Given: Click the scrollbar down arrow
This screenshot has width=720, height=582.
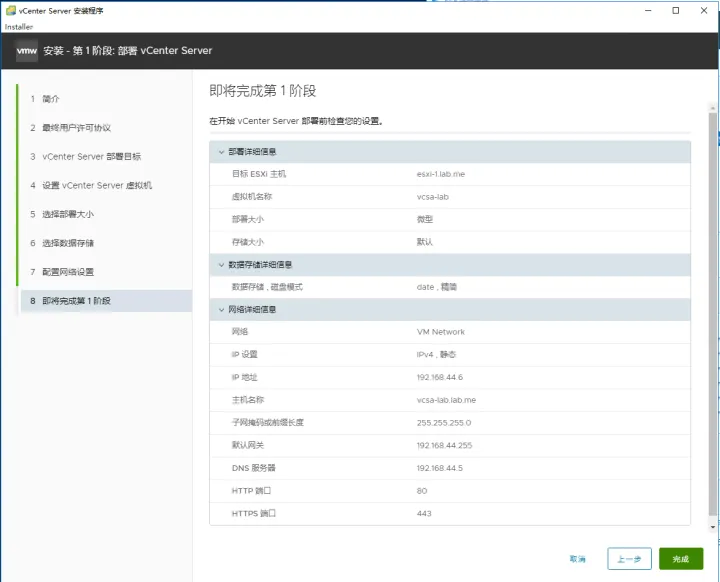Looking at the screenshot, I should click(713, 527).
